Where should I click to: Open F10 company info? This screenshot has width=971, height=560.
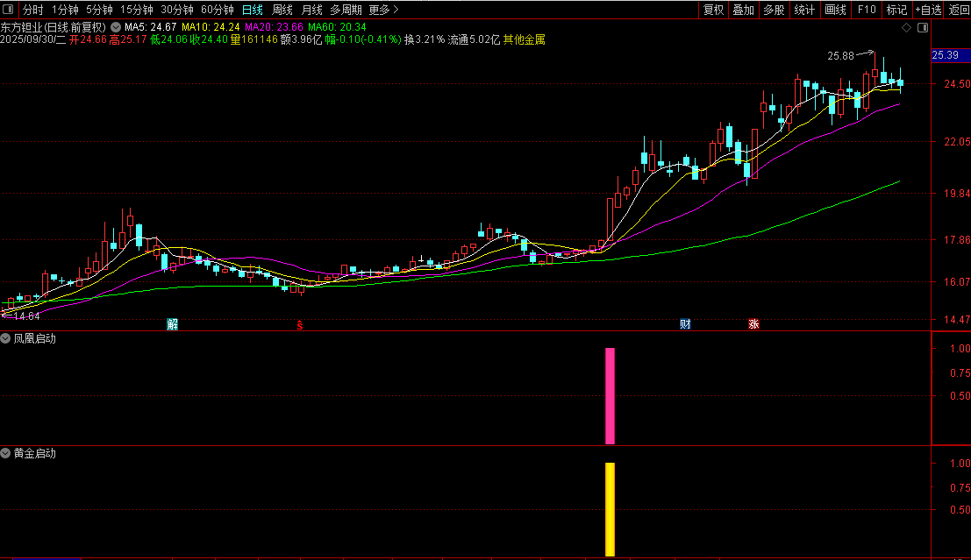[867, 10]
